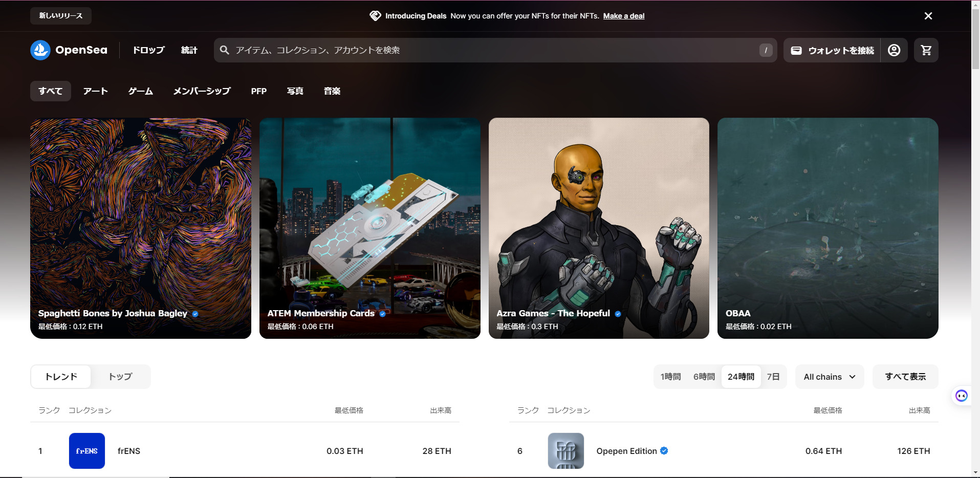Follow the Make a deal link
980x478 pixels.
(x=624, y=16)
